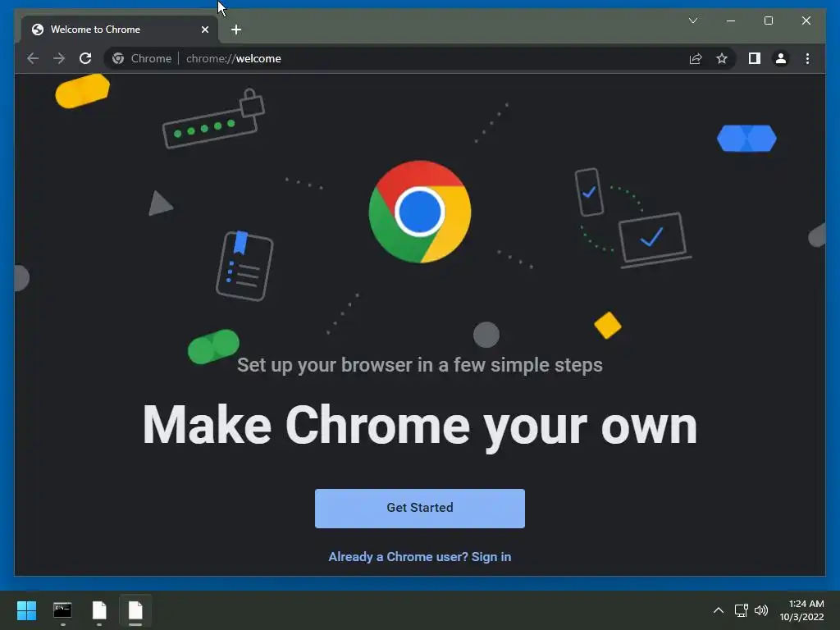Image resolution: width=840 pixels, height=630 pixels.
Task: Open the first blank file taskbar icon
Action: pos(99,610)
